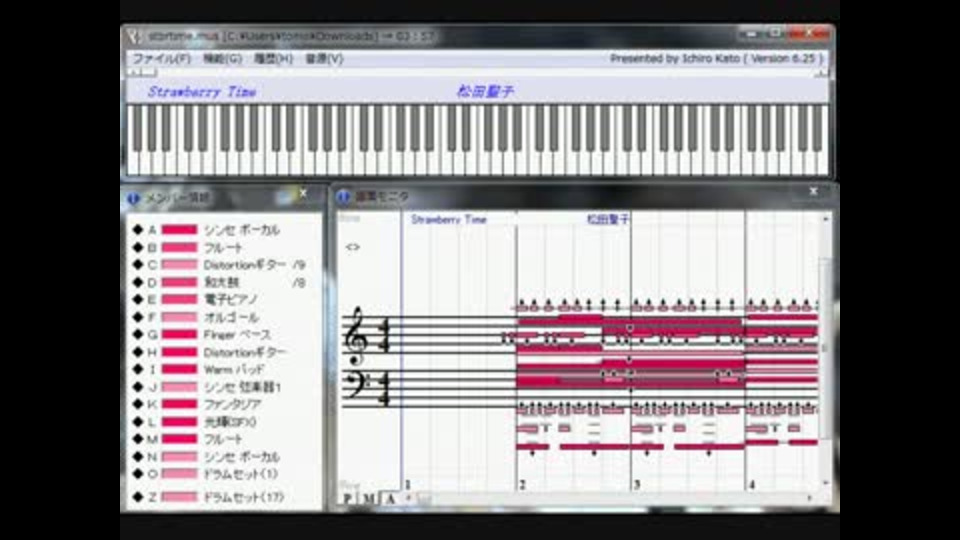
Task: Click the color swatch of member K ファンタジア
Action: [x=179, y=404]
